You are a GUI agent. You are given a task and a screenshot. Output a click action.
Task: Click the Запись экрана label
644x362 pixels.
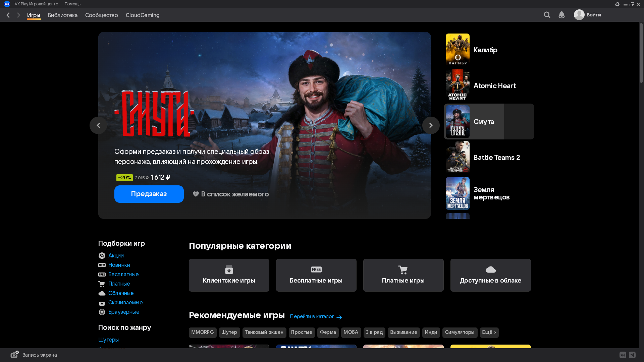click(x=40, y=355)
